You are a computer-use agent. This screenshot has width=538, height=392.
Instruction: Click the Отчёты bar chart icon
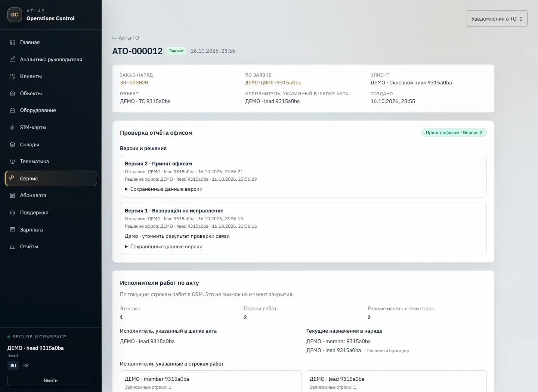tap(12, 246)
